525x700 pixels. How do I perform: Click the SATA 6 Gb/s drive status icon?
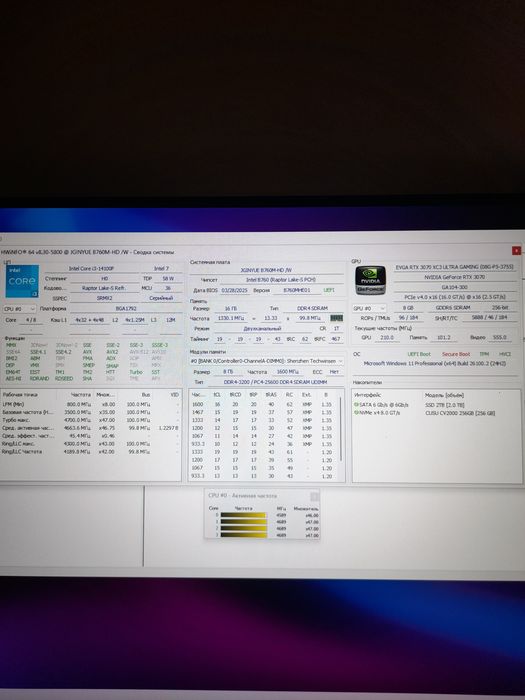(356, 404)
